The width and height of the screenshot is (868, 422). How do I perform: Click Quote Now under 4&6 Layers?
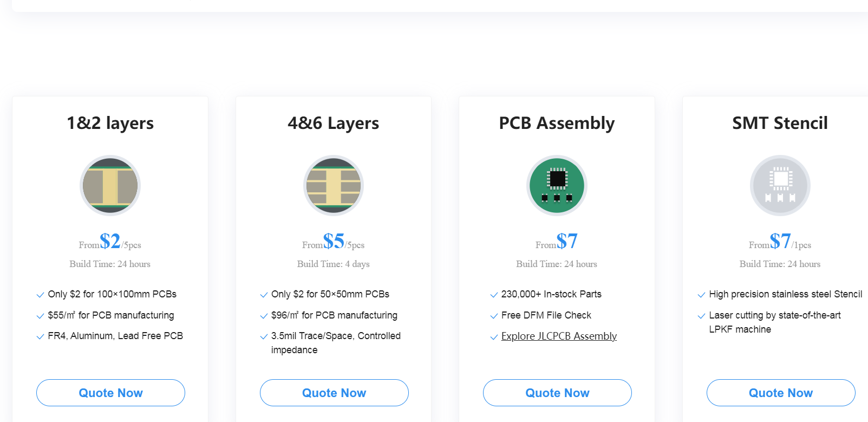(x=334, y=393)
